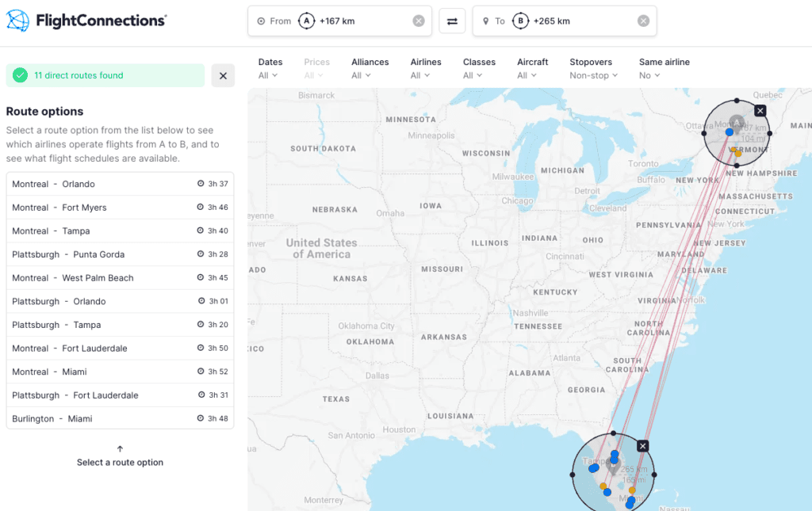The height and width of the screenshot is (511, 812).
Task: Remove the Florida destination radius circle
Action: pyautogui.click(x=642, y=446)
